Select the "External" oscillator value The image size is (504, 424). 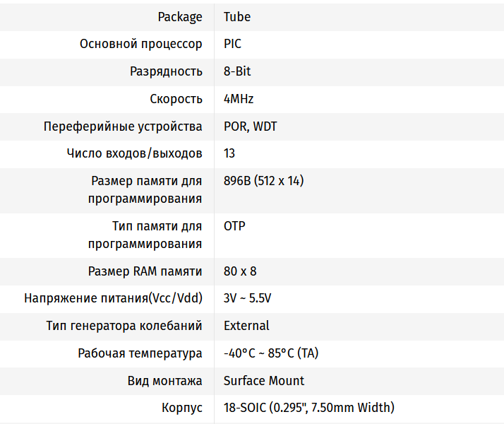point(246,326)
